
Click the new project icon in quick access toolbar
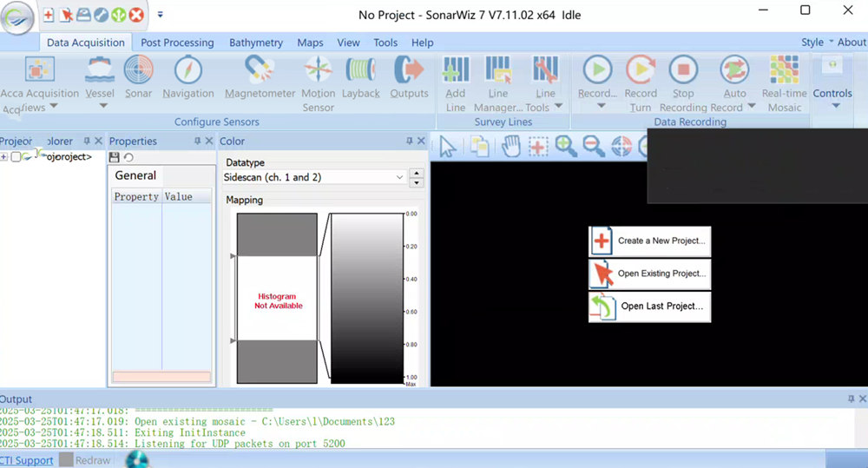[x=49, y=15]
